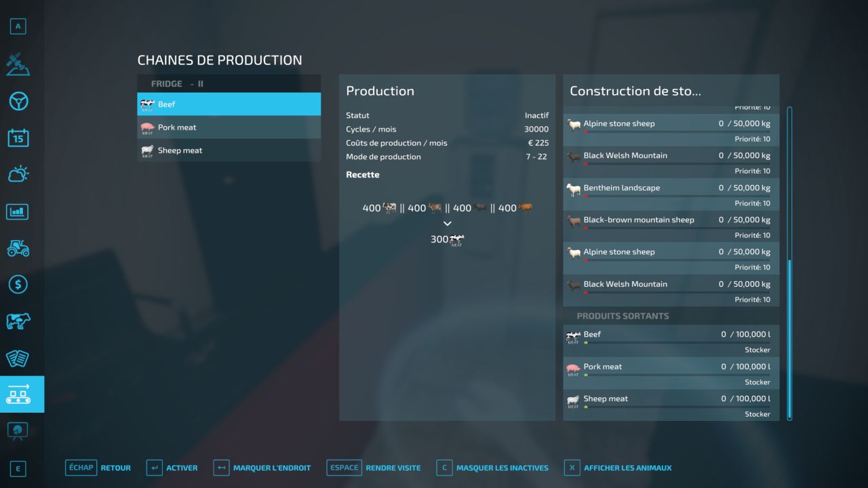Click the Black-brown mountain sheep icon
The width and height of the screenshot is (868, 488).
[574, 221]
